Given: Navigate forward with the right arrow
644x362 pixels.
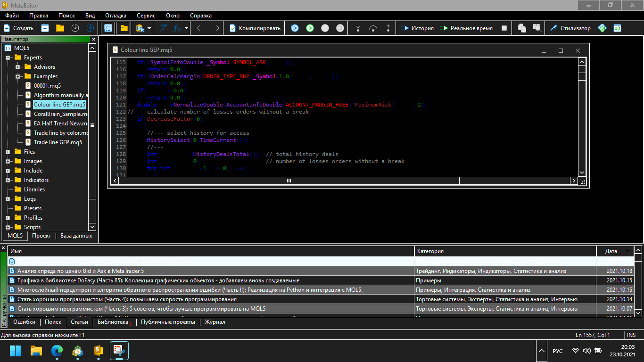Looking at the screenshot, I should 215,28.
